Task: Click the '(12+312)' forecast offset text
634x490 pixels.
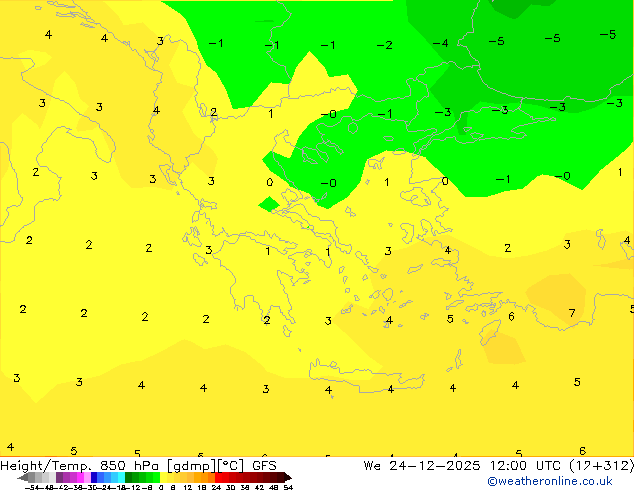Action: pos(602,466)
